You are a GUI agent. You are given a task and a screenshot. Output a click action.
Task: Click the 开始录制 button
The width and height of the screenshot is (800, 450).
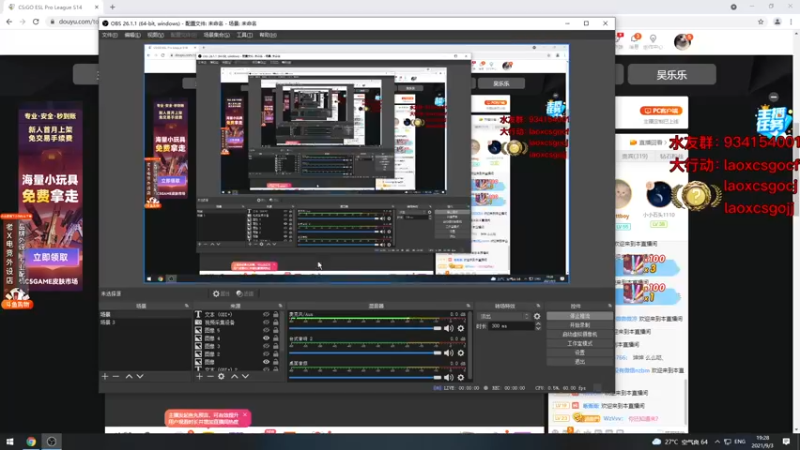coord(580,326)
